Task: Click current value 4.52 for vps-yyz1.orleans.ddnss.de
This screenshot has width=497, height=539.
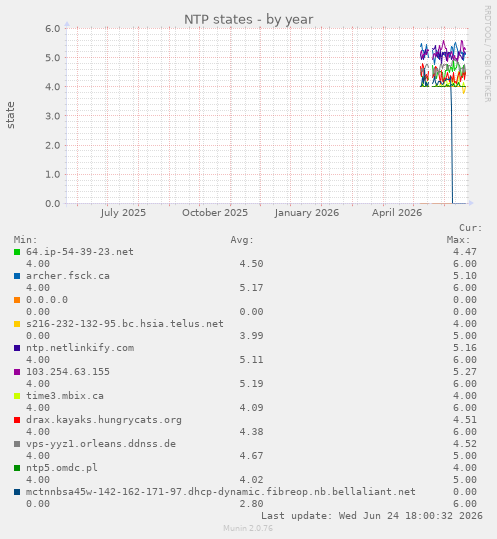Action: click(465, 444)
